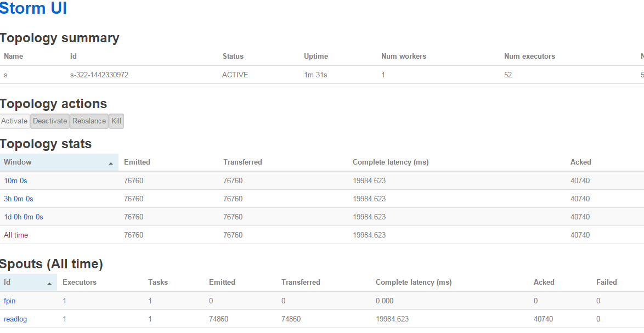Image resolution: width=644 pixels, height=333 pixels.
Task: Sort spouts table by Id column
Action: (x=29, y=283)
